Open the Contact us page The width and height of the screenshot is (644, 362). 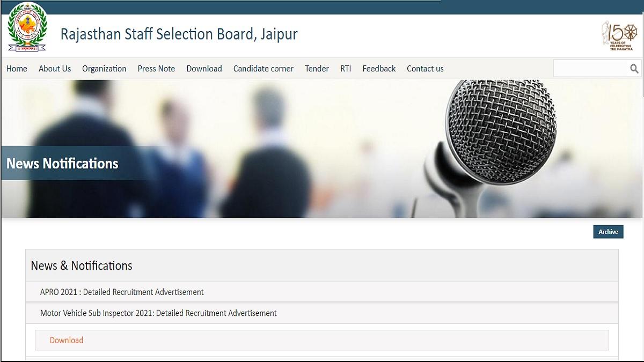(x=425, y=69)
